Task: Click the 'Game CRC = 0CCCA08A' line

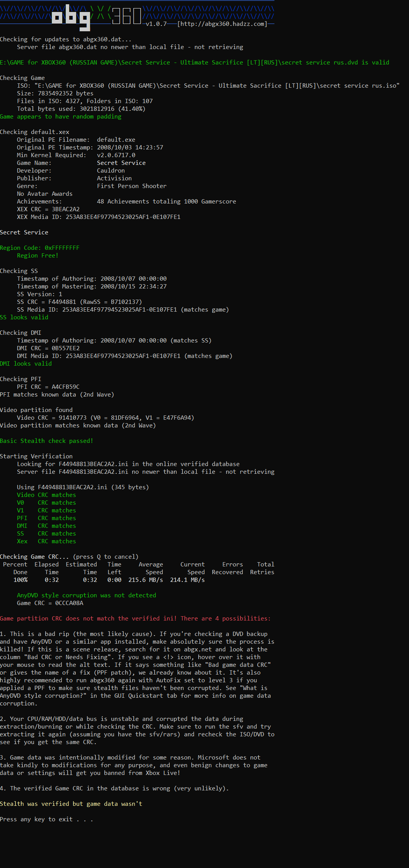Action: pyautogui.click(x=50, y=603)
